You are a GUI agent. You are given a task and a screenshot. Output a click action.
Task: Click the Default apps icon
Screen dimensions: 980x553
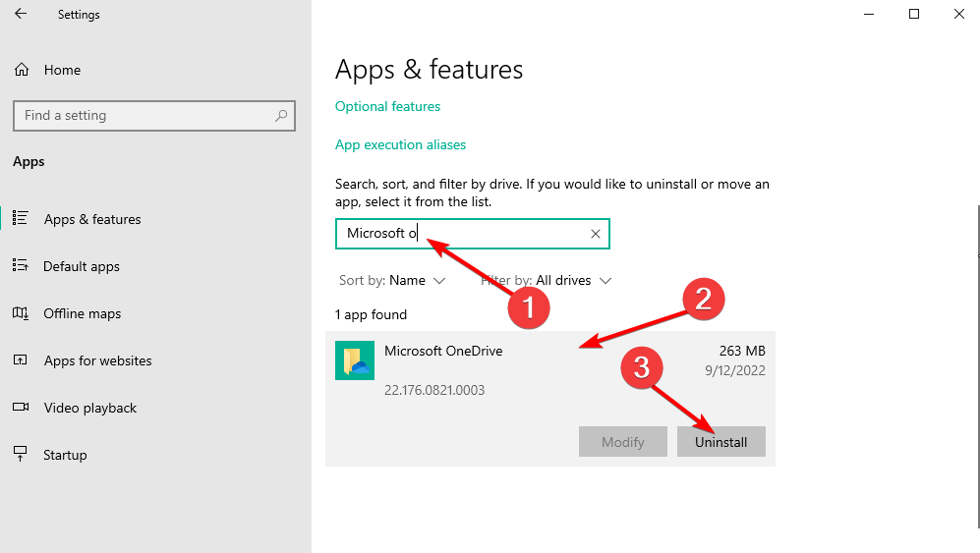(20, 265)
